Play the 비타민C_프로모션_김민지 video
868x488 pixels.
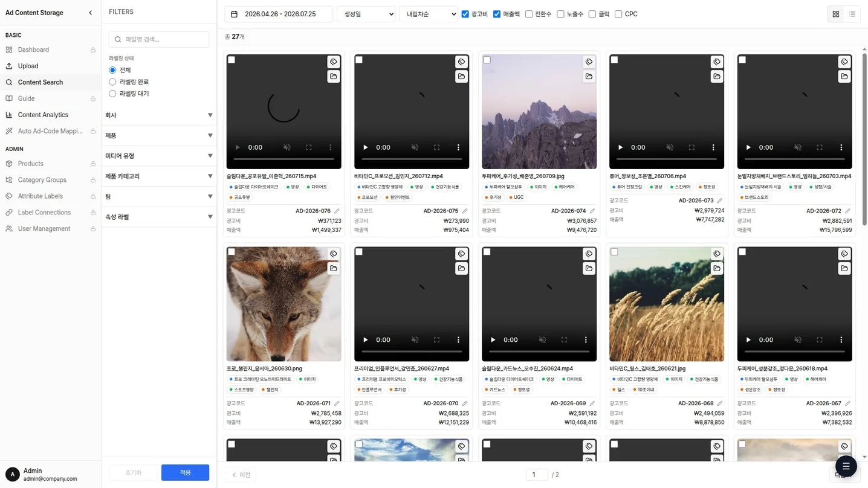click(x=365, y=147)
